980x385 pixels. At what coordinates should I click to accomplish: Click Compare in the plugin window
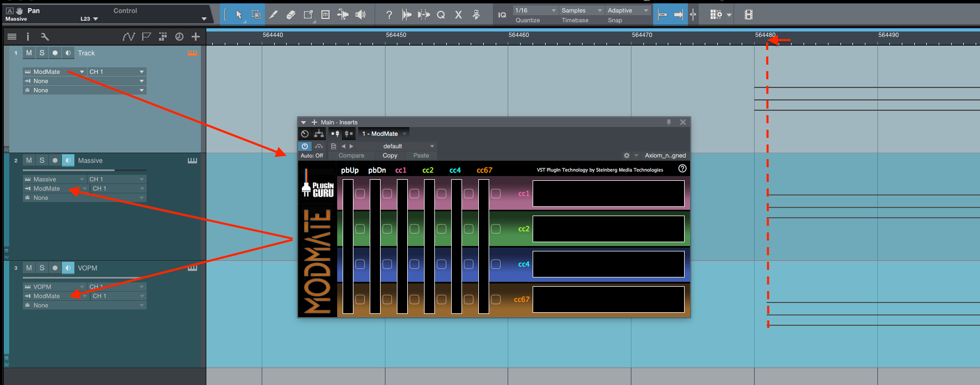coord(351,155)
